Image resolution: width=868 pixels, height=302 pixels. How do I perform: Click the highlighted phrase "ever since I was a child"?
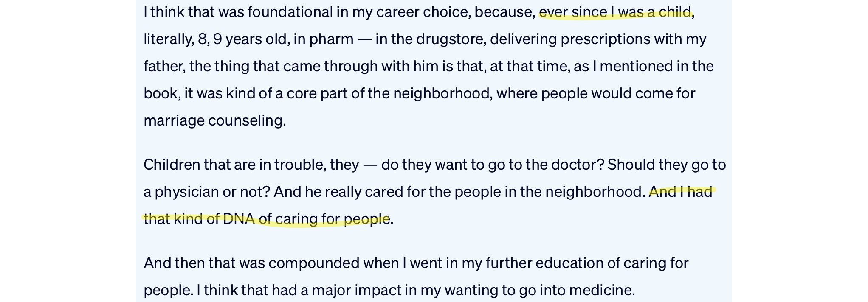615,12
